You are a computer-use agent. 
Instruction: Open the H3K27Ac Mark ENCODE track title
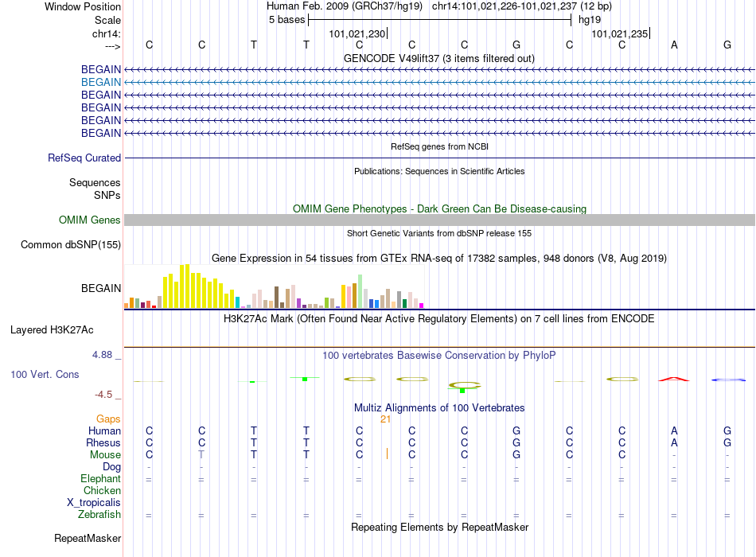click(x=438, y=319)
